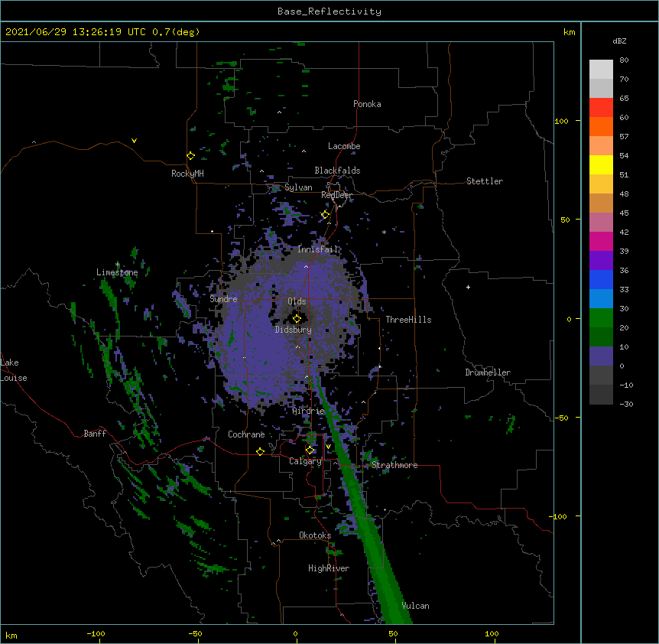
Task: Click the bright green 30-20 dBZ swatch
Action: (x=601, y=318)
